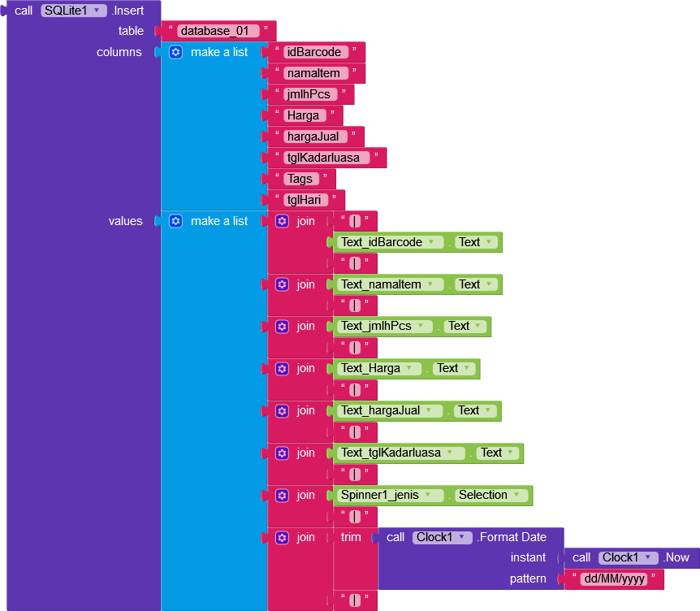Image resolution: width=700 pixels, height=611 pixels.
Task: Open Text property dropdown of Text_namaItem
Action: [x=477, y=284]
